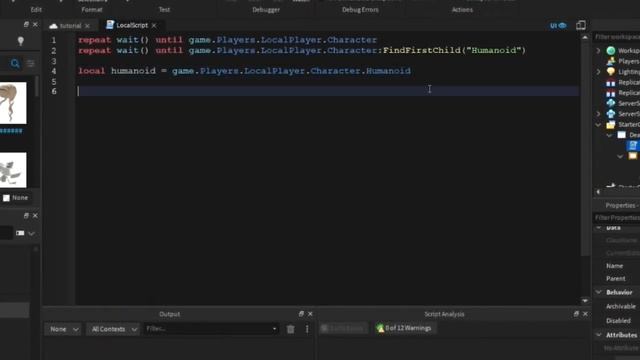Screen dimensions: 640x360
Task: Collapse the Data properties section
Action: click(599, 228)
